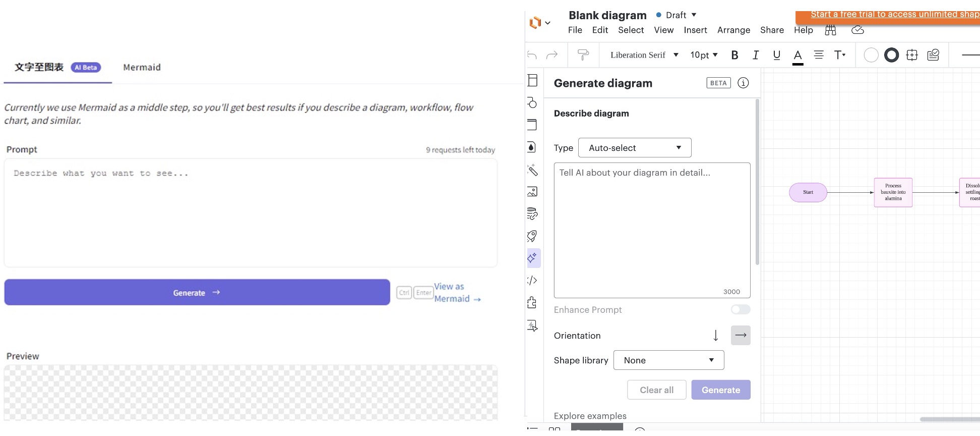The width and height of the screenshot is (980, 436).
Task: Open the Arrange menu
Action: pos(733,30)
